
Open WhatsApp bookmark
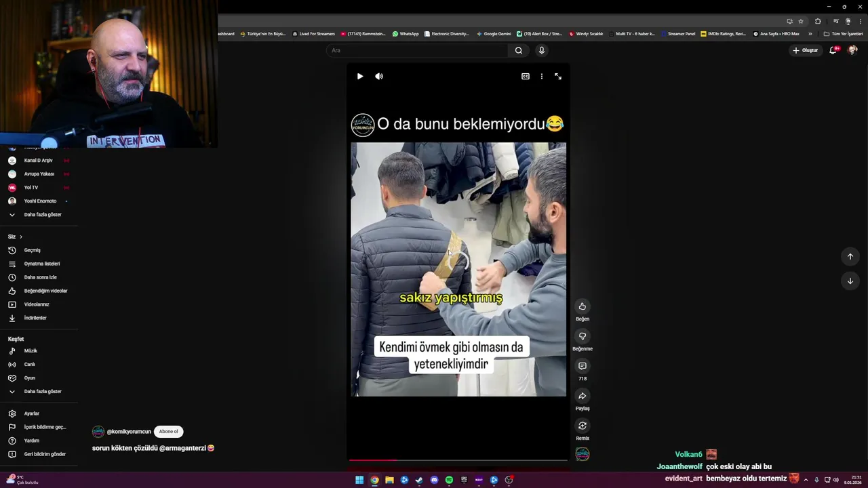(406, 34)
